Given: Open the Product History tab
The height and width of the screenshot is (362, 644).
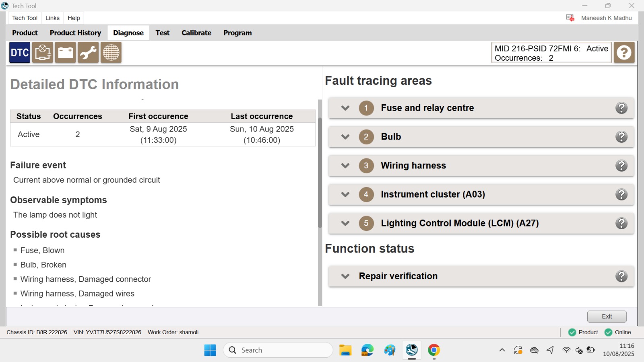Looking at the screenshot, I should click(x=75, y=33).
